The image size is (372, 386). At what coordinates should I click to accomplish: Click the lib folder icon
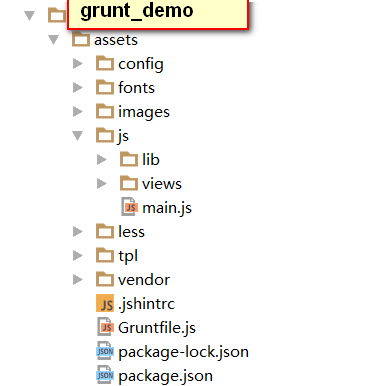click(129, 159)
